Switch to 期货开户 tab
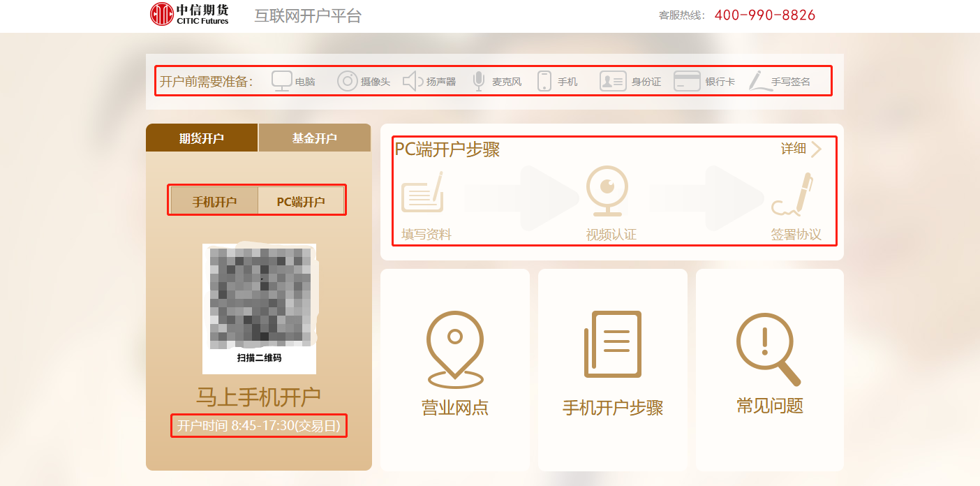This screenshot has height=486, width=980. pos(202,138)
